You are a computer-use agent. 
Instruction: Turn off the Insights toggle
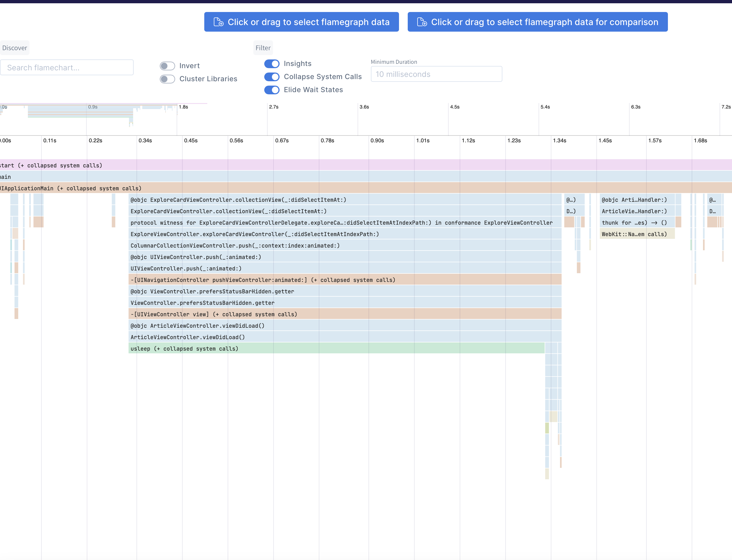(272, 64)
